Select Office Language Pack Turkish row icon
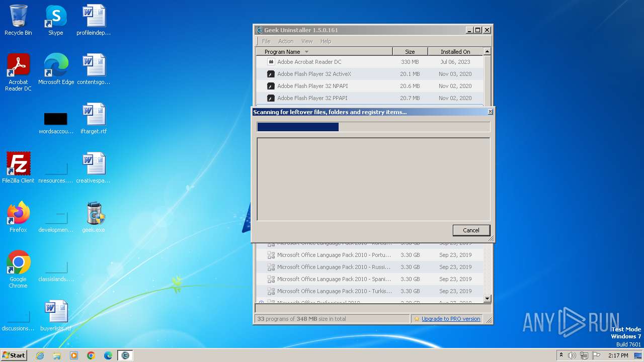Screen dimensions: 644x362 (x=271, y=291)
